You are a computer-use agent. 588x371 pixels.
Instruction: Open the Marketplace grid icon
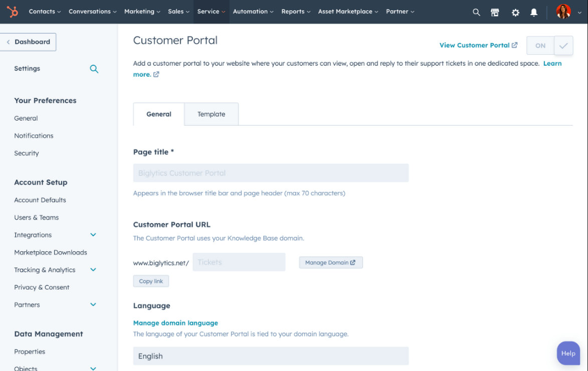[495, 12]
